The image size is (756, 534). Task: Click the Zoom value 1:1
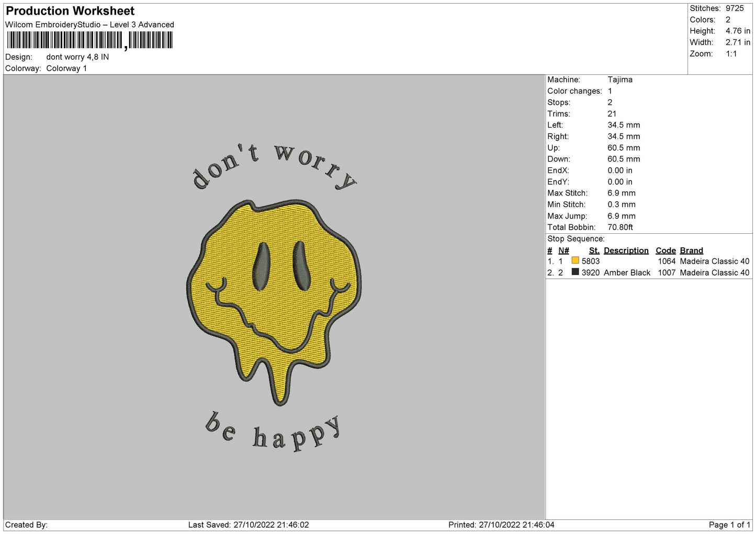coord(731,54)
